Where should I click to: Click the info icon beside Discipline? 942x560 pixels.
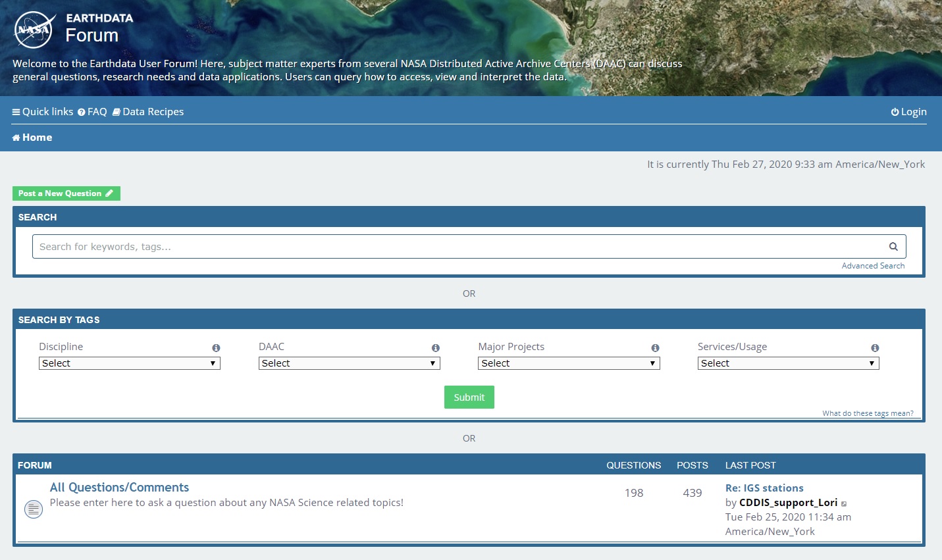216,347
